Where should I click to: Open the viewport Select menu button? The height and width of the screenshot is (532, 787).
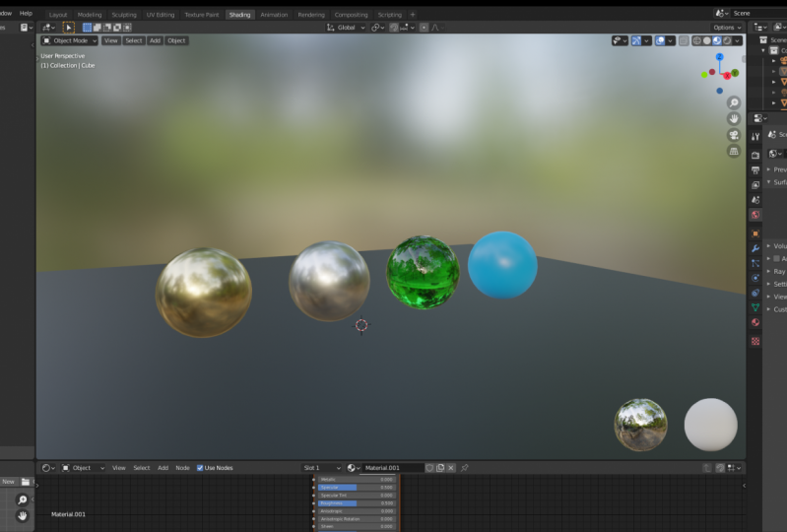coord(134,40)
